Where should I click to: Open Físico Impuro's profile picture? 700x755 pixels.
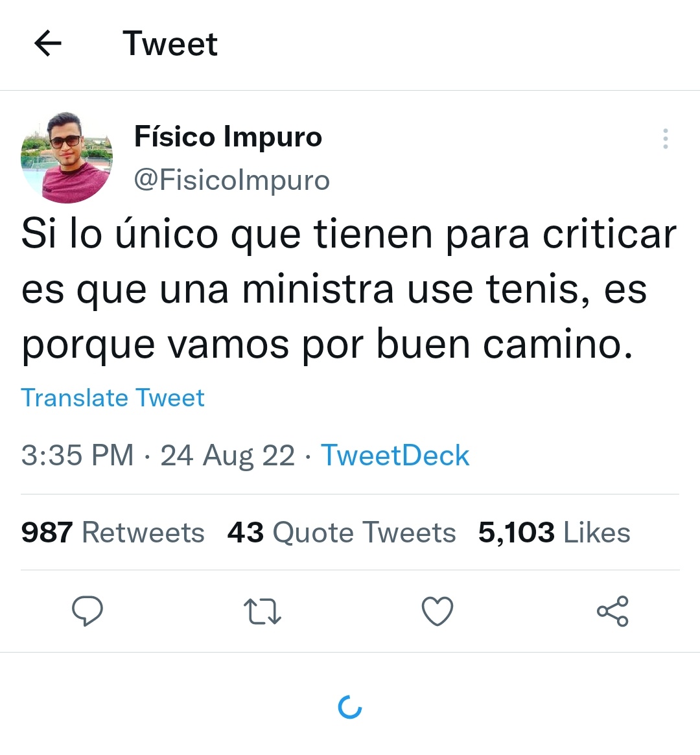(x=67, y=157)
